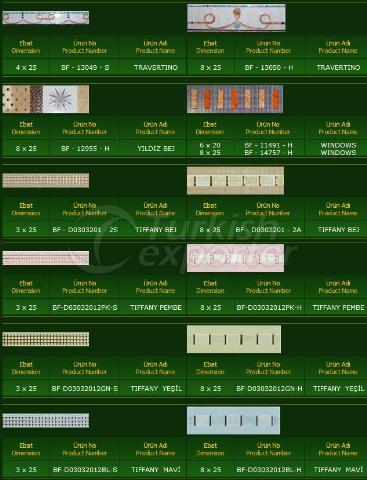Select the Yildiz Bej star pattern tile

pyautogui.click(x=46, y=99)
